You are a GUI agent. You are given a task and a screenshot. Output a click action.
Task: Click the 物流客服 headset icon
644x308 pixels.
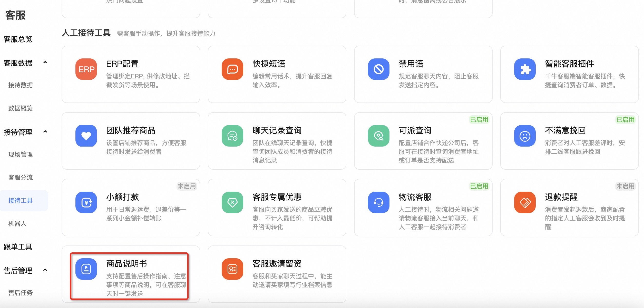379,202
